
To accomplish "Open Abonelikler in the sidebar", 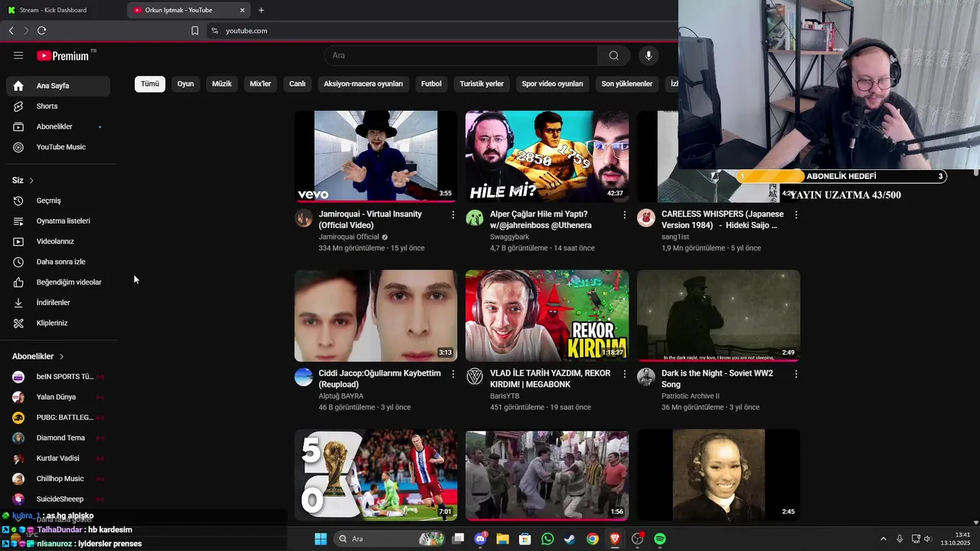I will [x=58, y=126].
